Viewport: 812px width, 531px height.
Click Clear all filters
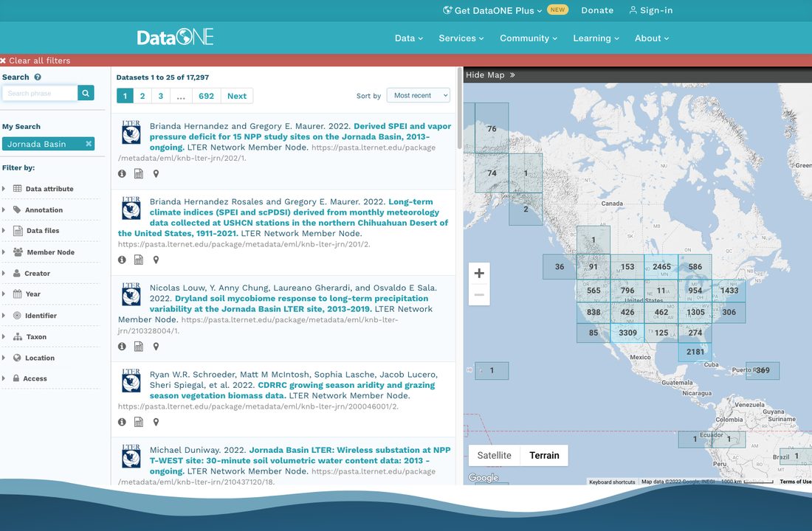tap(39, 60)
